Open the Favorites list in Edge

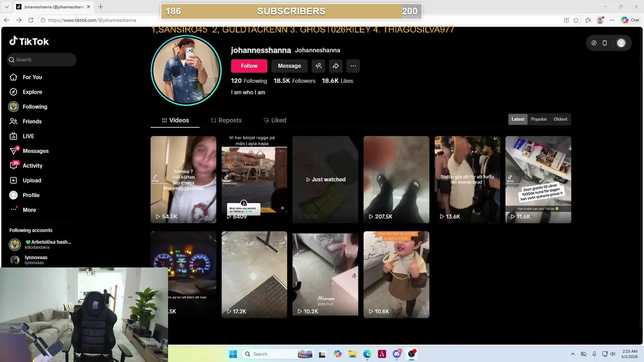588,20
